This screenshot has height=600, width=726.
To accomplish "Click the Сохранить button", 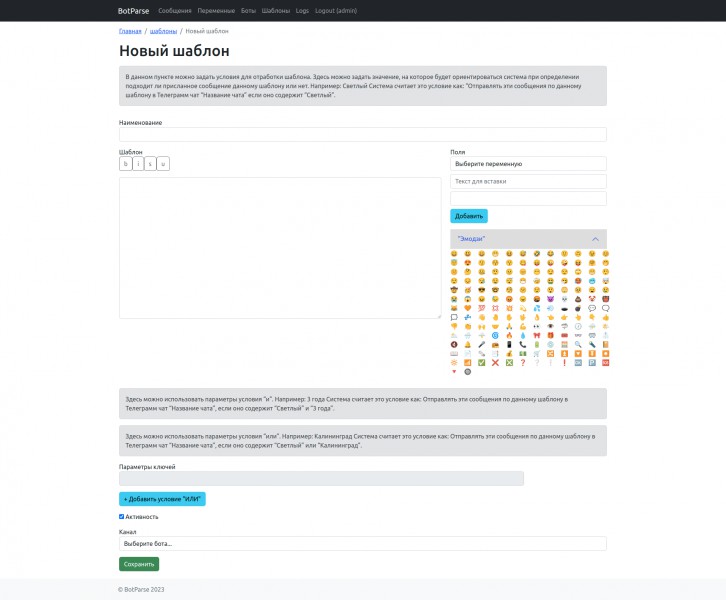I will coord(138,564).
